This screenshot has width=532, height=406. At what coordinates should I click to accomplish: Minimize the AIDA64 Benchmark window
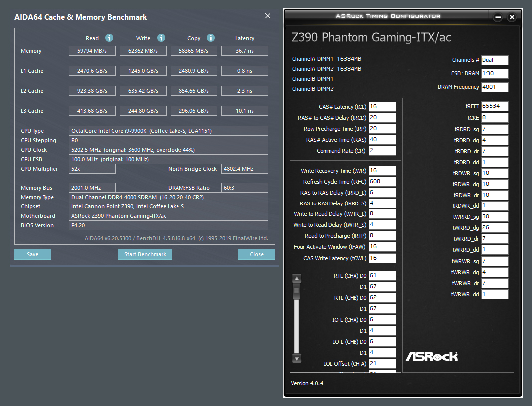coord(245,16)
